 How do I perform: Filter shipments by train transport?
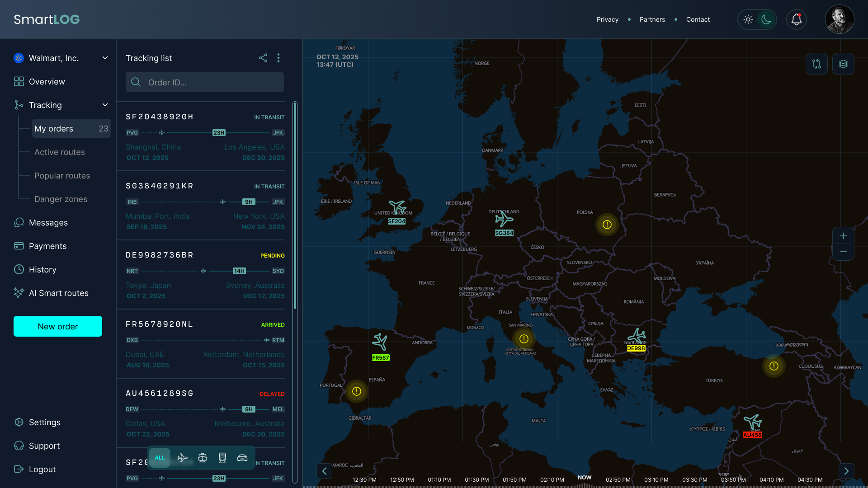pyautogui.click(x=222, y=458)
